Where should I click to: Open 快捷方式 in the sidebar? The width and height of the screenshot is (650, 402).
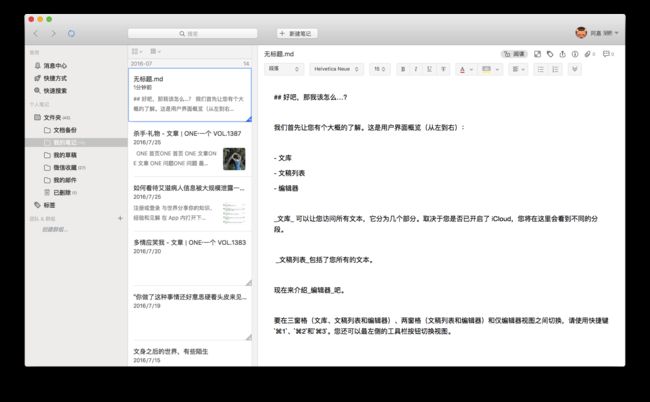click(x=55, y=78)
